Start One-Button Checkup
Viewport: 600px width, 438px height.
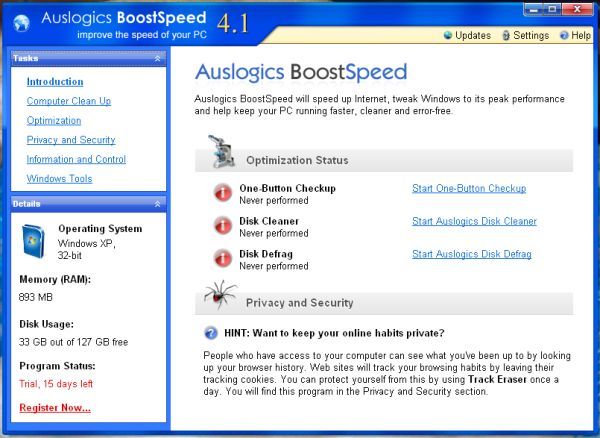coord(469,189)
